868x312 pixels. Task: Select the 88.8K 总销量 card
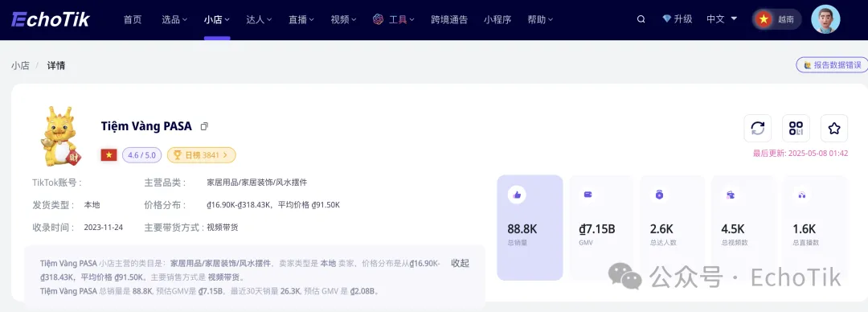pyautogui.click(x=530, y=228)
